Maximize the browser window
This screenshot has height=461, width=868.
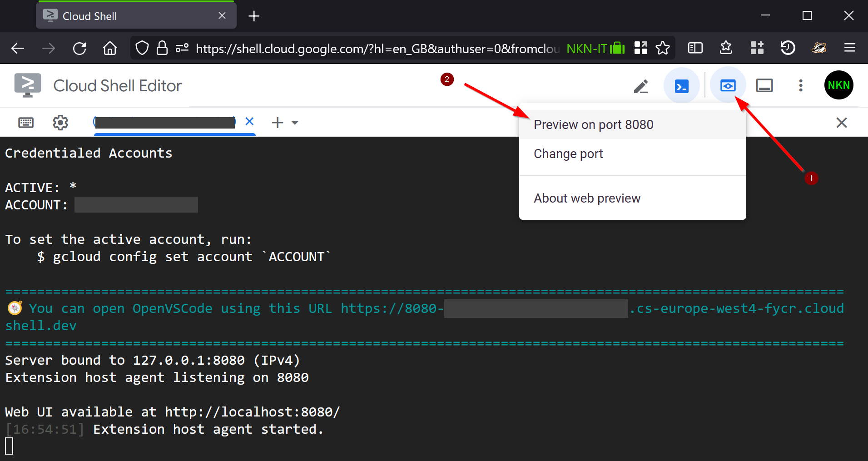[x=807, y=15]
